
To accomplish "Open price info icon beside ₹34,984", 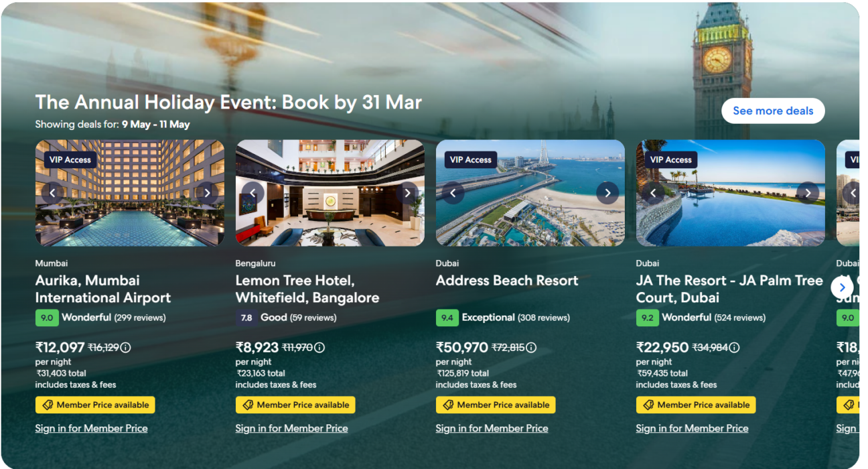I will tap(735, 347).
